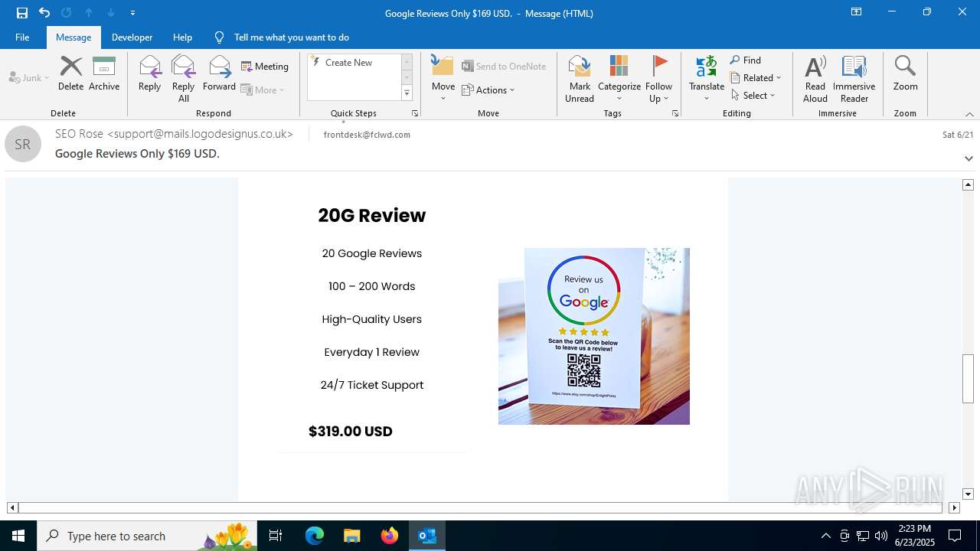Delete this email message
This screenshot has width=980, height=551.
point(70,74)
